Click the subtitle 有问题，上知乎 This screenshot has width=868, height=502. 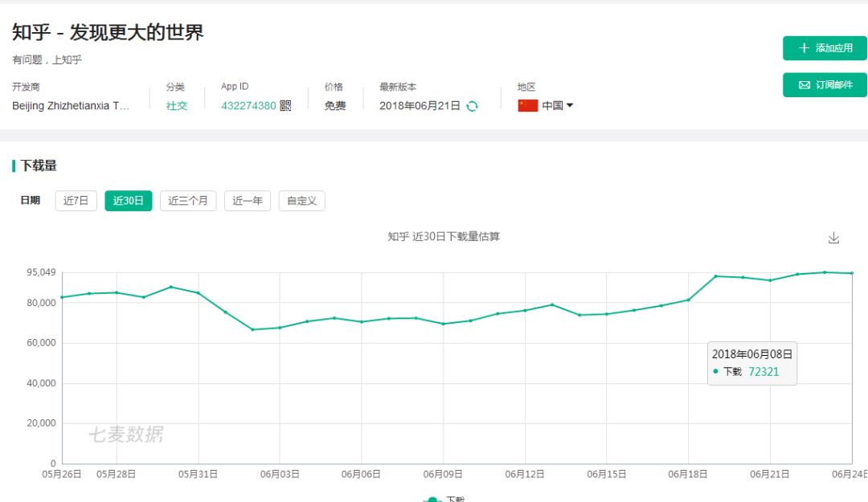pyautogui.click(x=47, y=59)
